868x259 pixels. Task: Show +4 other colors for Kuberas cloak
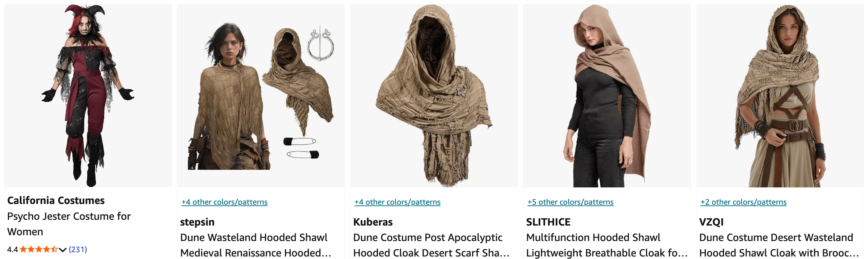397,202
